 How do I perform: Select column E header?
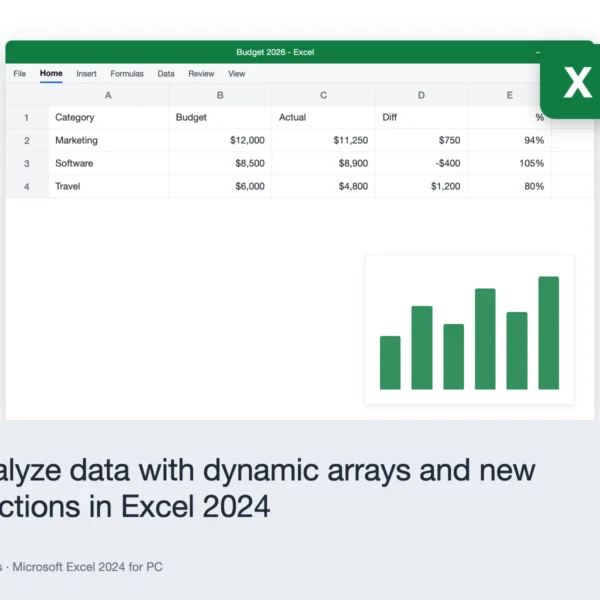(509, 95)
